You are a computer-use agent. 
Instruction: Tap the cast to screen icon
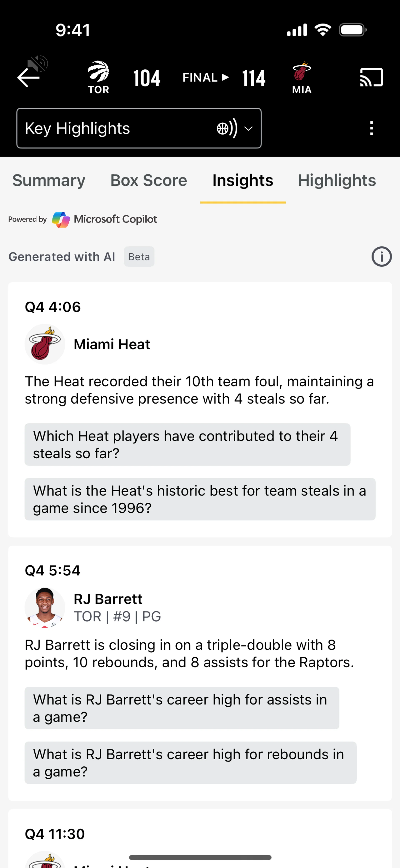click(x=371, y=78)
